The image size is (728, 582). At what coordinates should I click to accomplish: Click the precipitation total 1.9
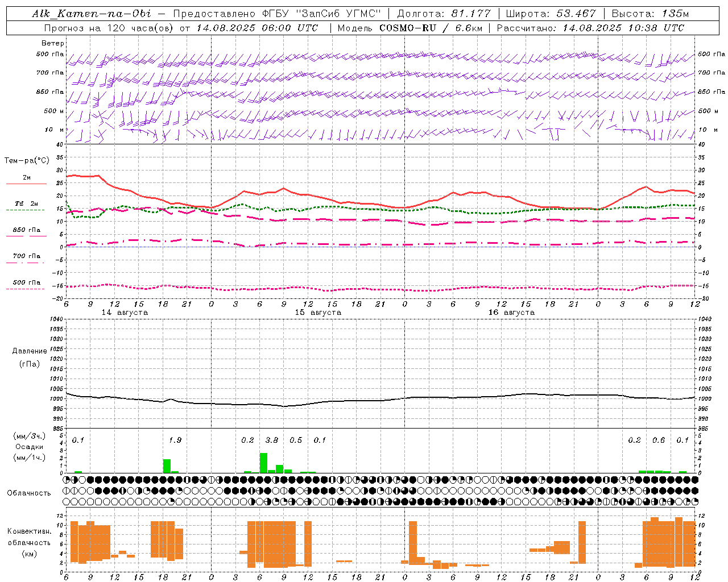tap(175, 440)
